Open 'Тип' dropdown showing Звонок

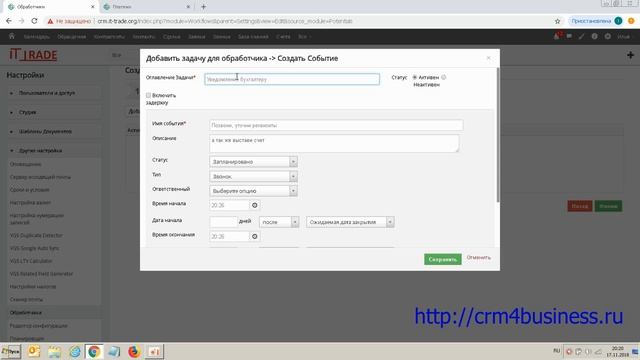click(253, 176)
